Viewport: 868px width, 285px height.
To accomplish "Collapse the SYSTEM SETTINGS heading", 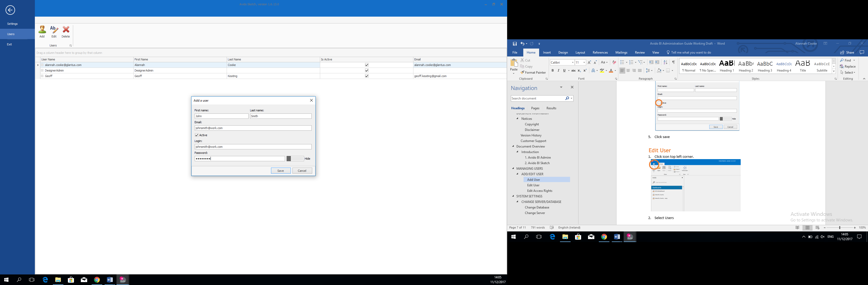I will click(x=513, y=196).
